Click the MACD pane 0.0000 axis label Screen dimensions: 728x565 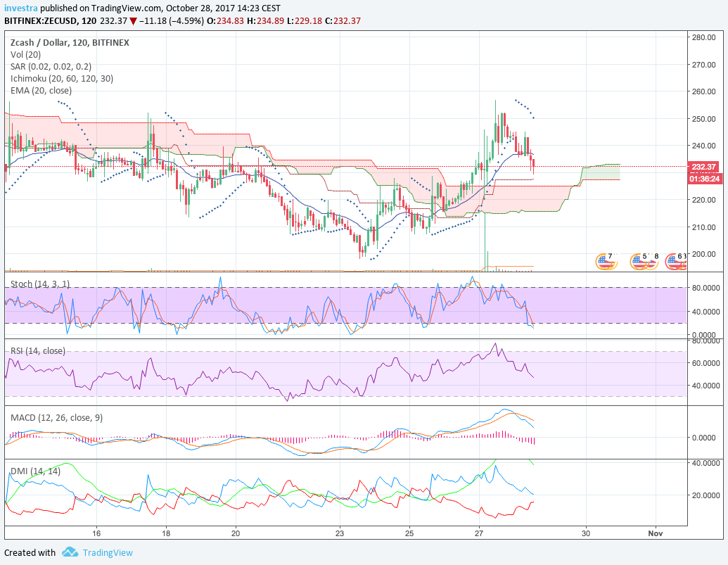tap(705, 438)
